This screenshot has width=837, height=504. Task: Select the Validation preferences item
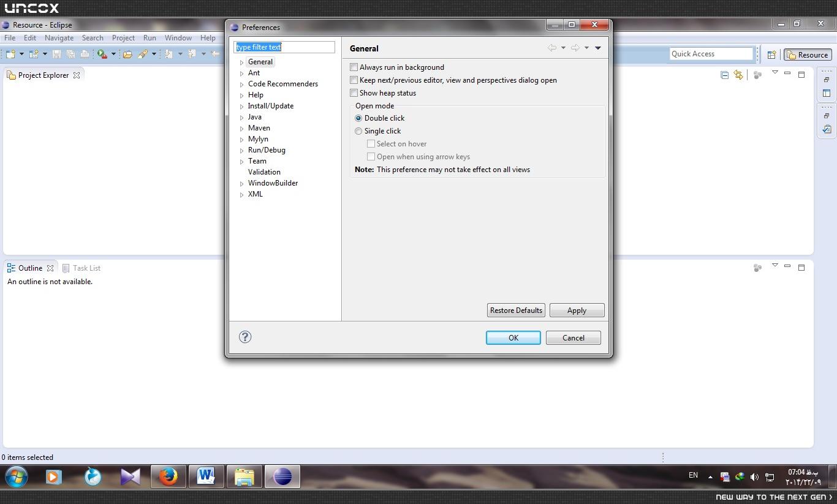click(x=264, y=172)
